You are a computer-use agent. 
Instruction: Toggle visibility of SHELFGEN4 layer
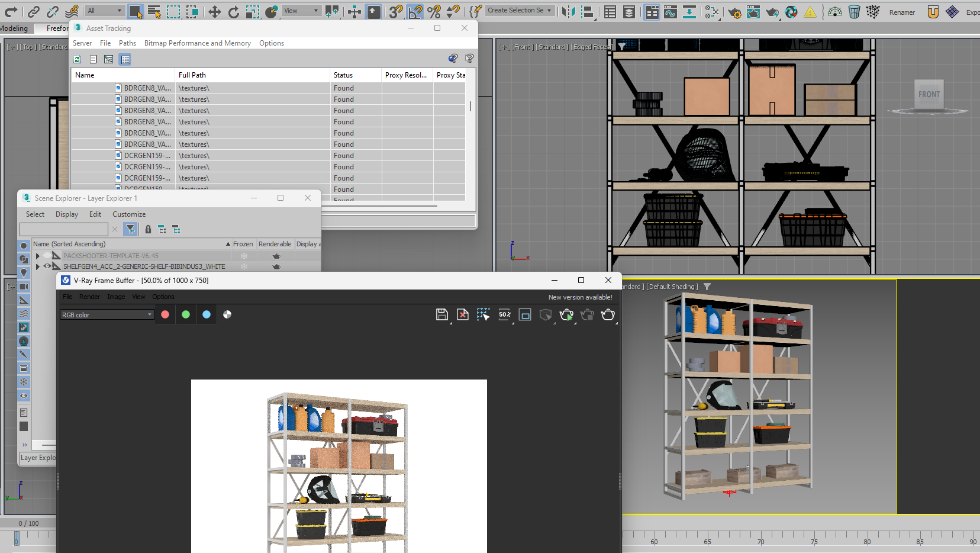click(47, 266)
